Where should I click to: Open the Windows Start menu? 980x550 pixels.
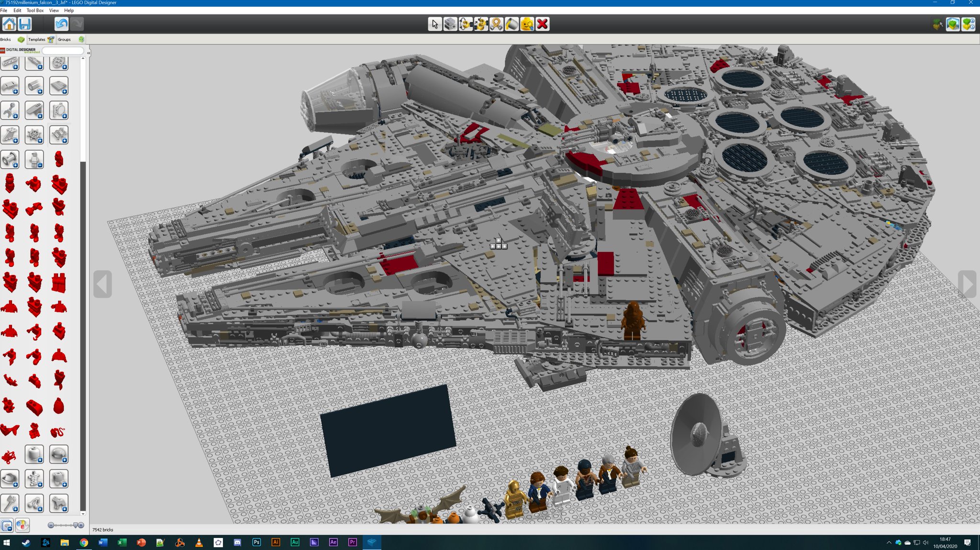(x=7, y=542)
